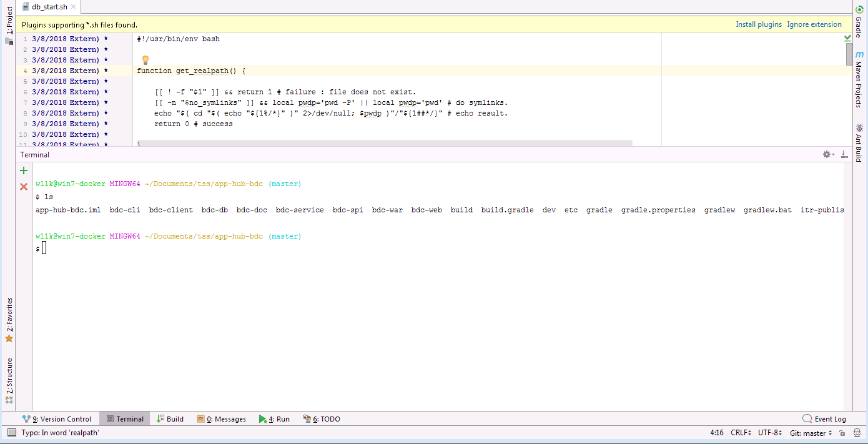Click the Install plugins link

pyautogui.click(x=759, y=24)
